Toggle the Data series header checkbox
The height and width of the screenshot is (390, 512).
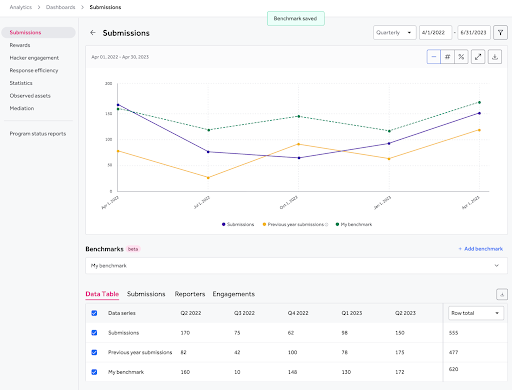[x=94, y=313]
